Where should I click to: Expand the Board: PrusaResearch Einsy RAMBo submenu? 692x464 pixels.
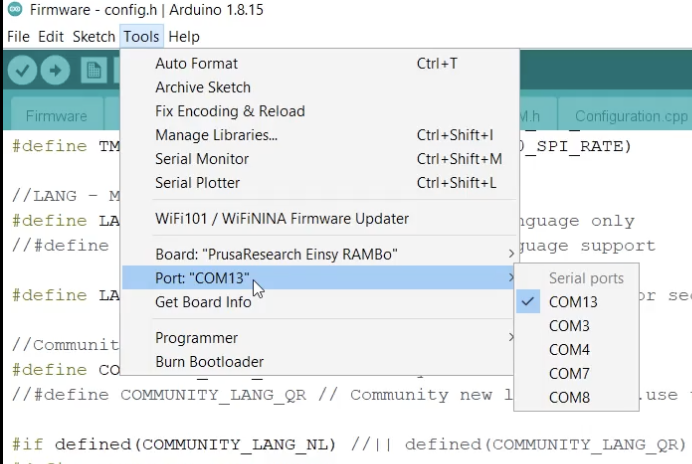tap(319, 254)
